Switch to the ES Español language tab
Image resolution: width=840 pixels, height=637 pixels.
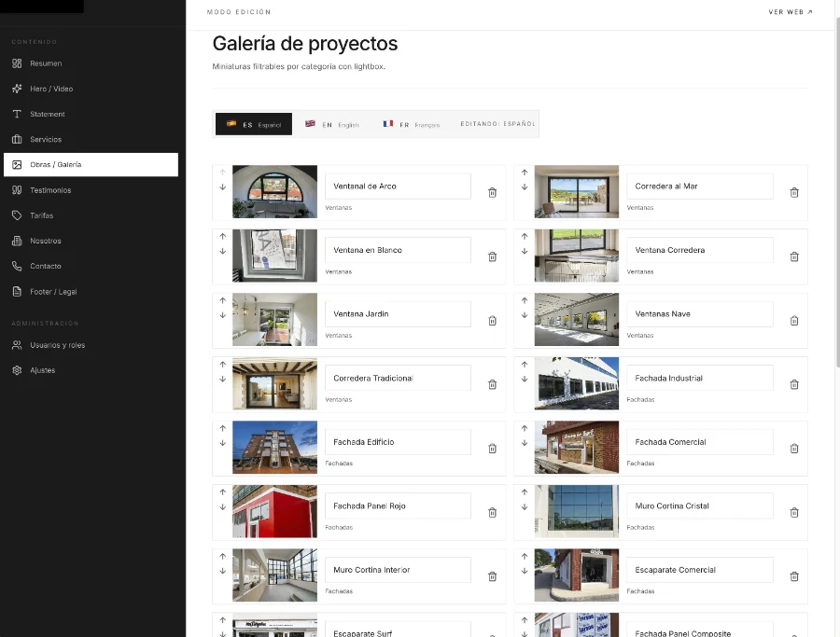click(x=254, y=124)
